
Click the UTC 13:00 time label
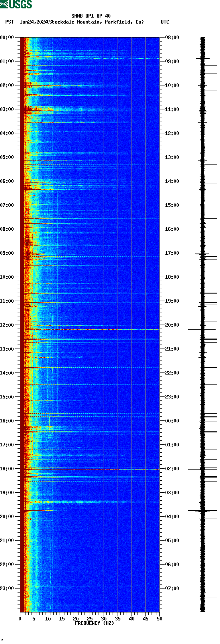click(172, 157)
